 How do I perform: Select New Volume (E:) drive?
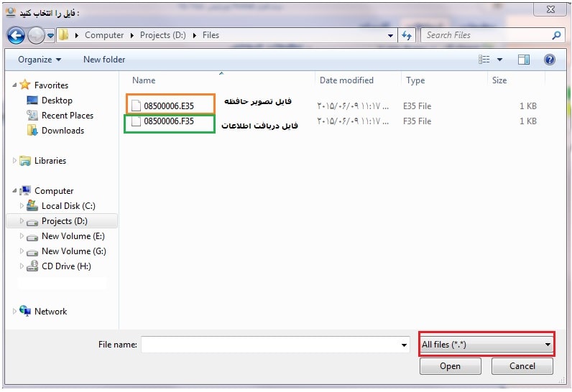pos(73,236)
